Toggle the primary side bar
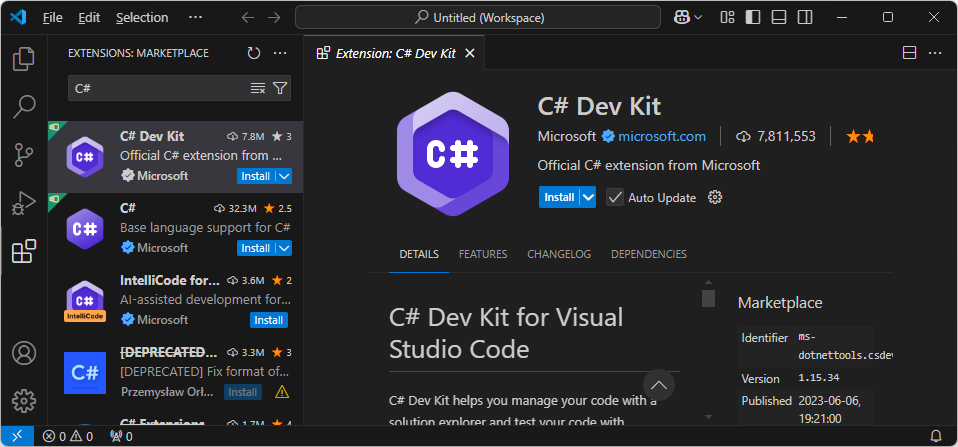The image size is (958, 447). pyautogui.click(x=753, y=18)
